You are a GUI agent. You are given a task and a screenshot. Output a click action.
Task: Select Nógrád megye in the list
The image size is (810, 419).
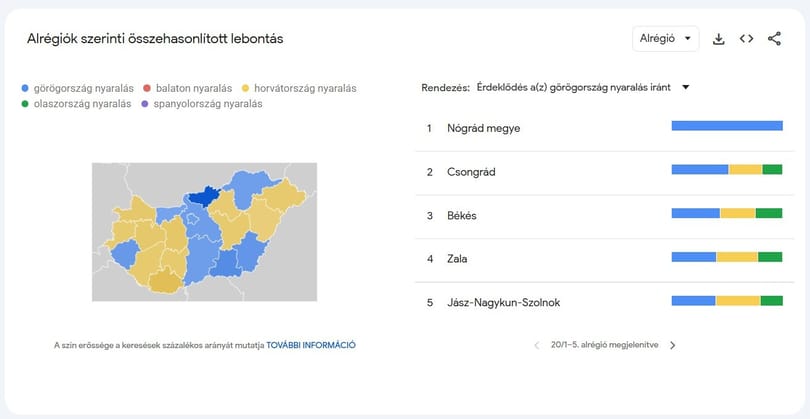[x=485, y=128]
